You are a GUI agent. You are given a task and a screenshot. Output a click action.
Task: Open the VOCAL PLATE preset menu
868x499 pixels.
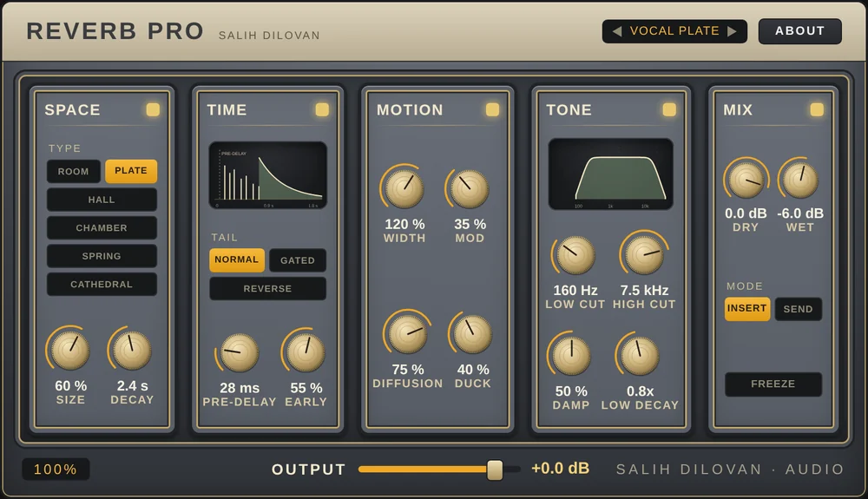(x=674, y=31)
